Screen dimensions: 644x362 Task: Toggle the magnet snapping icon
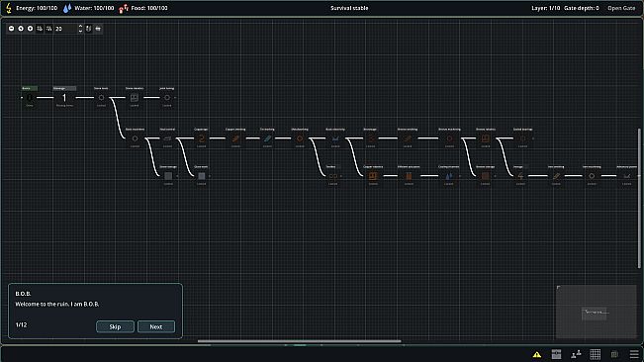point(88,29)
